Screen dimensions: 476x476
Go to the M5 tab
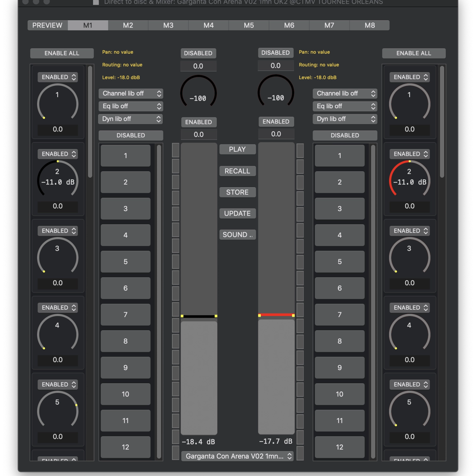tap(249, 25)
